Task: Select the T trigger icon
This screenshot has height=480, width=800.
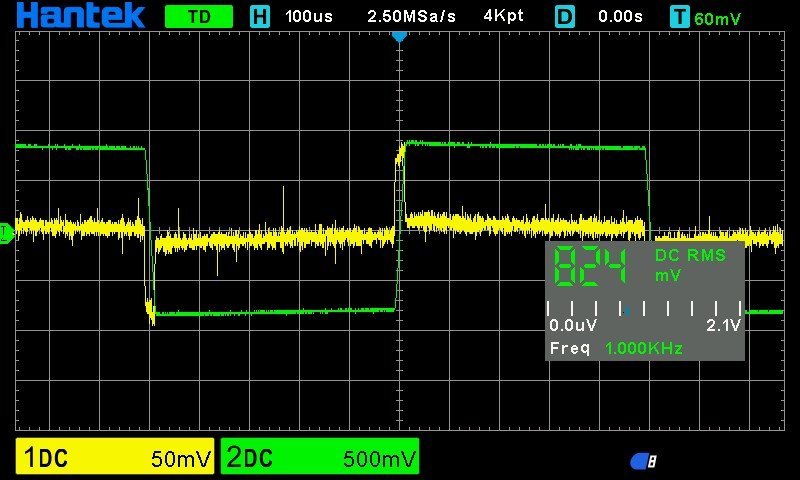Action: [x=680, y=17]
